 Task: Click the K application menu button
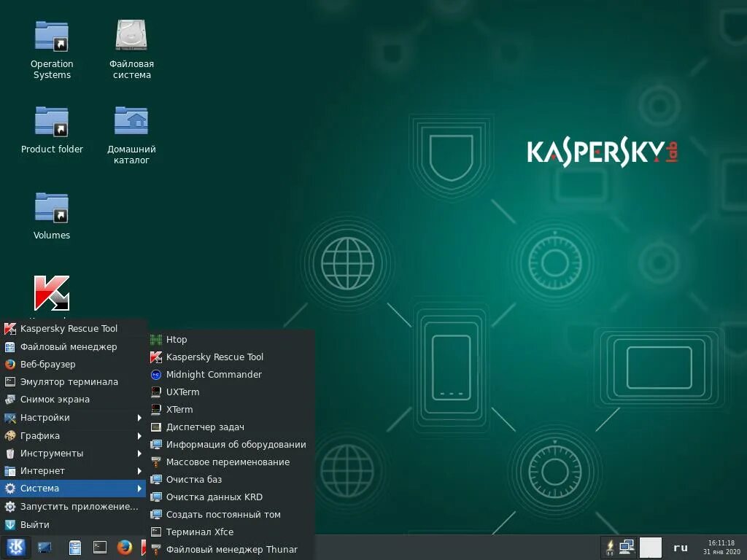[16, 547]
